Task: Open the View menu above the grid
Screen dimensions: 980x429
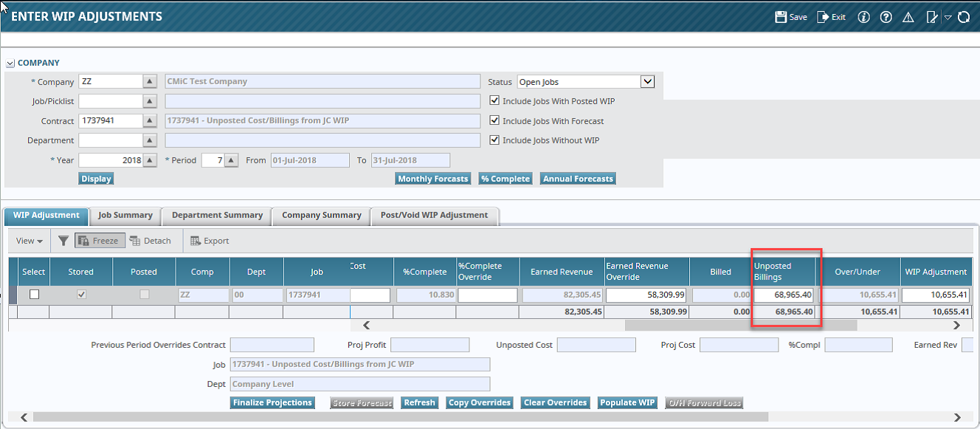Action: tap(27, 240)
